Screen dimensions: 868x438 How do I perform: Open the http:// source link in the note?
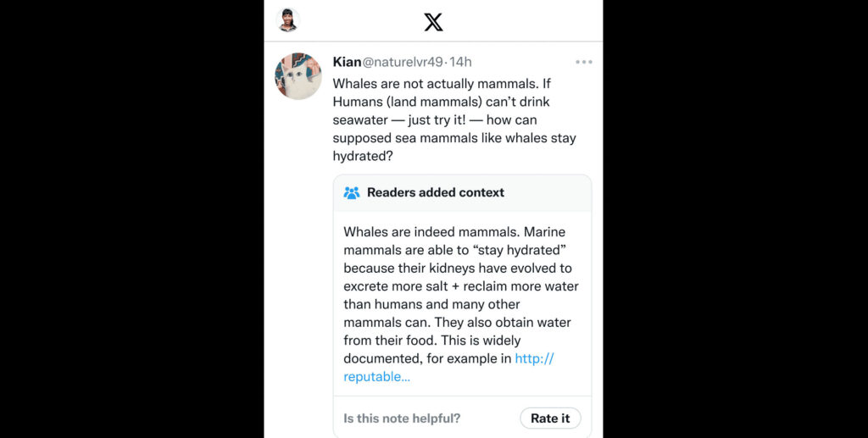[x=534, y=358]
